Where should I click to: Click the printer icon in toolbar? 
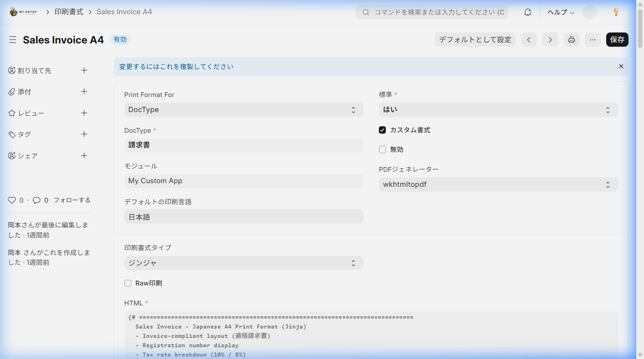571,40
